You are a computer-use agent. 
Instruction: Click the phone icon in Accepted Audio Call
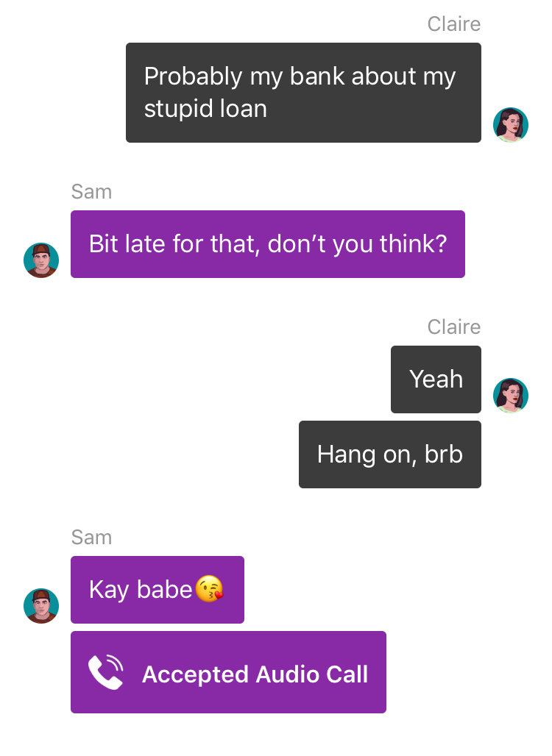point(106,672)
